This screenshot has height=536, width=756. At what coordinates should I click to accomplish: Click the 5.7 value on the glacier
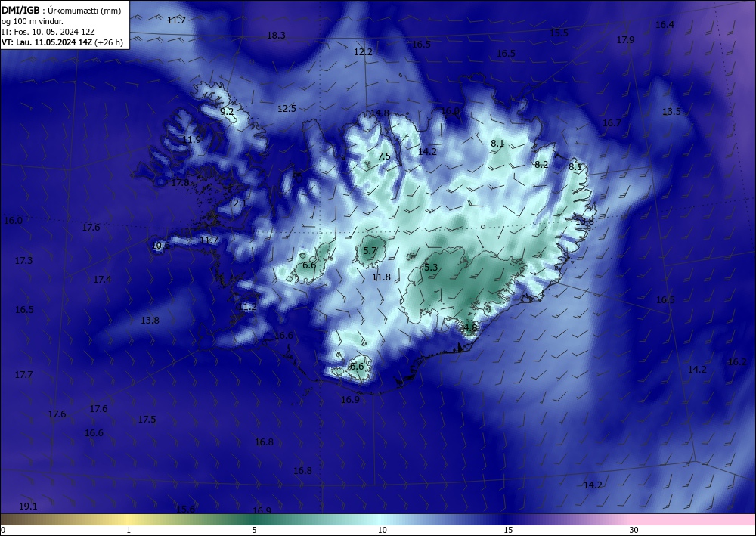370,251
